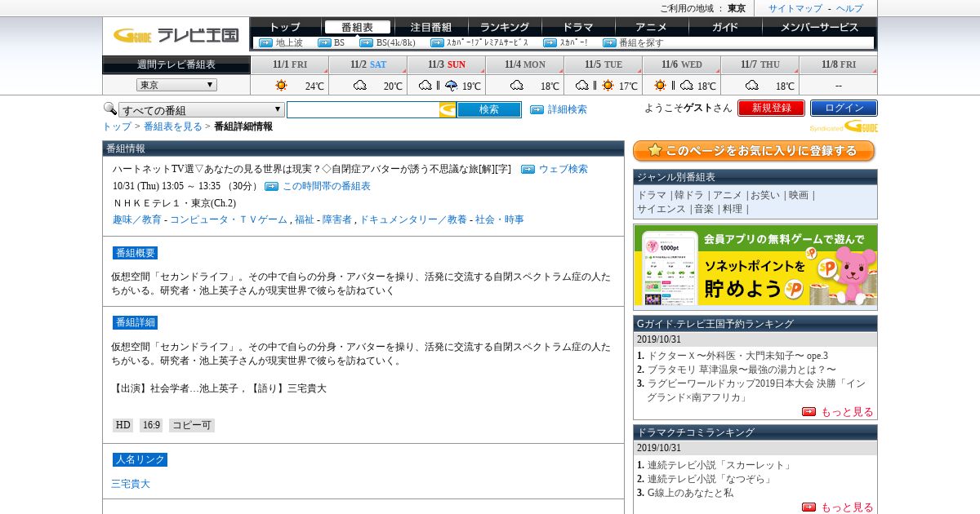This screenshot has height=514, width=980.
Task: Open the ガイド navigation tab
Action: click(x=724, y=27)
